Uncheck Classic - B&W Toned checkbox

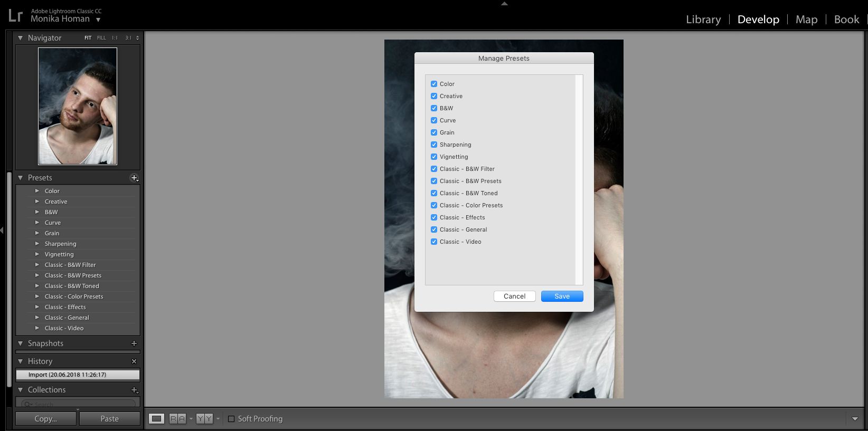(434, 193)
